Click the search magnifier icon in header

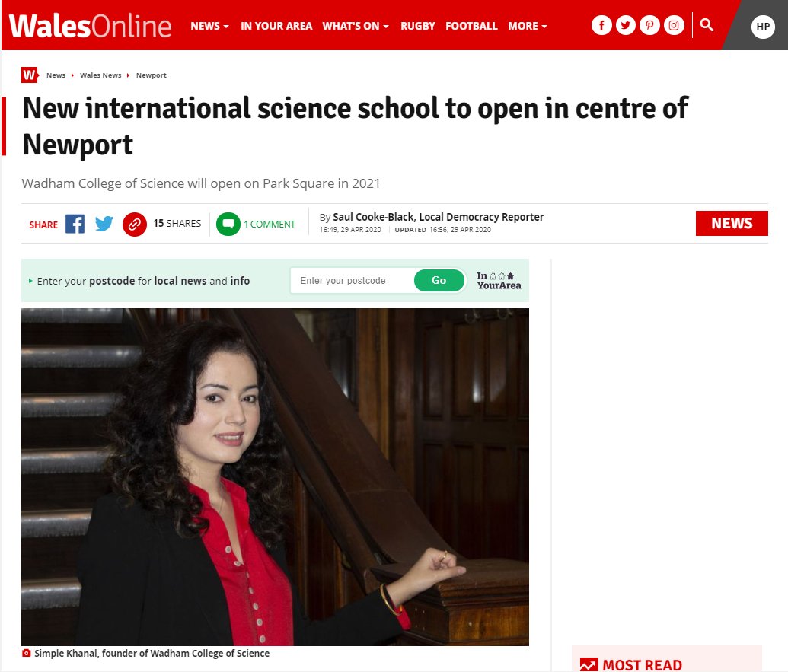(706, 25)
